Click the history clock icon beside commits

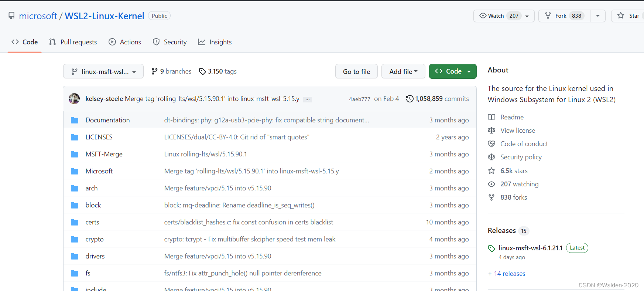[410, 99]
